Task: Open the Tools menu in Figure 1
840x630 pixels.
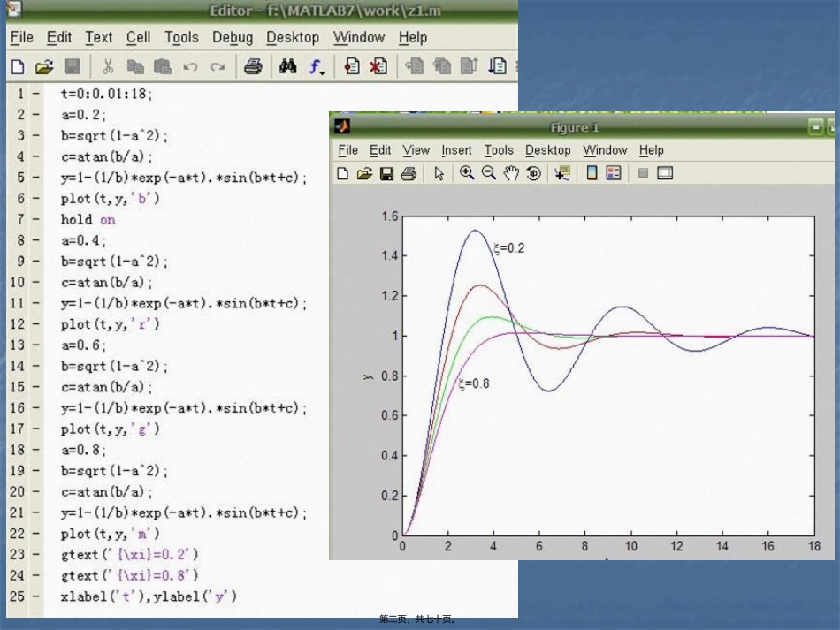Action: click(x=499, y=150)
